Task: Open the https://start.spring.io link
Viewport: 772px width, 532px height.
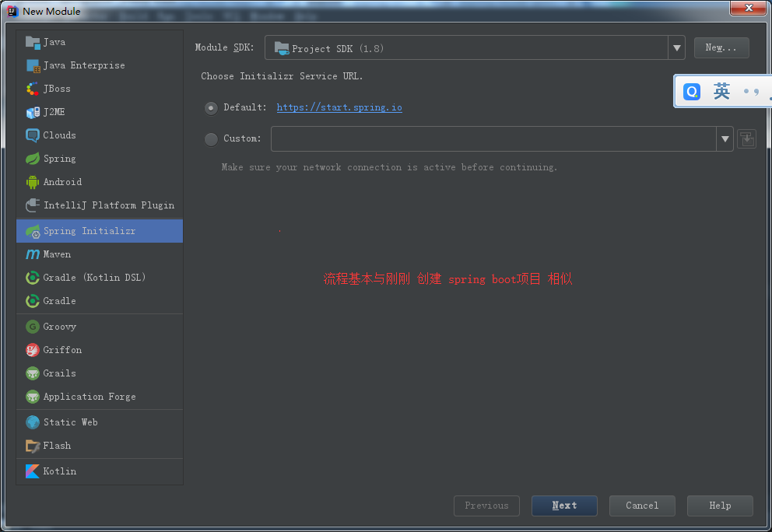Action: pos(339,107)
